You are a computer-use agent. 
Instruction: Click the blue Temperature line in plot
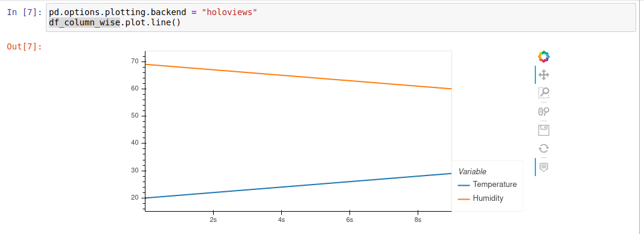click(x=299, y=186)
